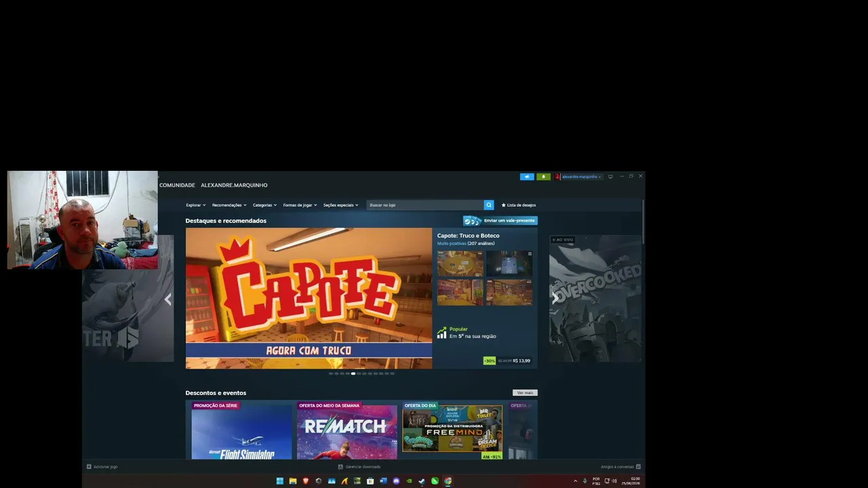Go to the next featured game arrow
This screenshot has width=868, height=488.
click(x=555, y=298)
